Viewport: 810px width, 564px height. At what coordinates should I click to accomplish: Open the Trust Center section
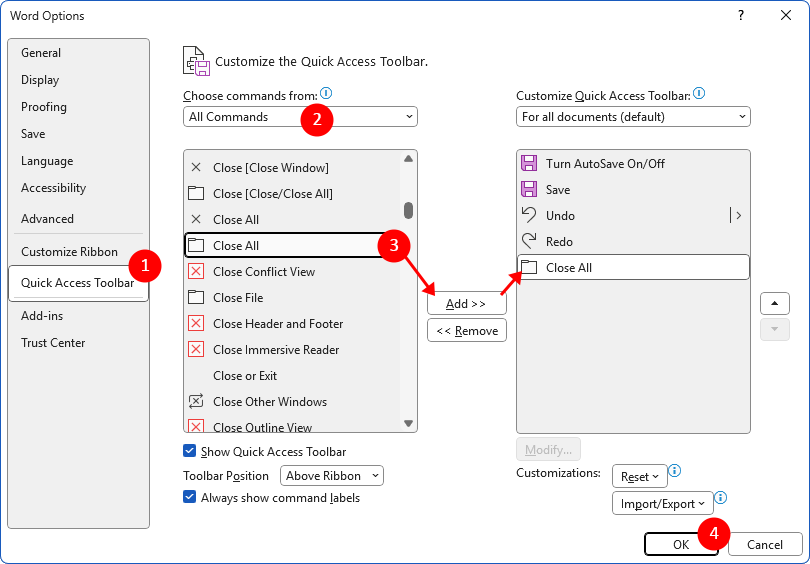(x=53, y=343)
